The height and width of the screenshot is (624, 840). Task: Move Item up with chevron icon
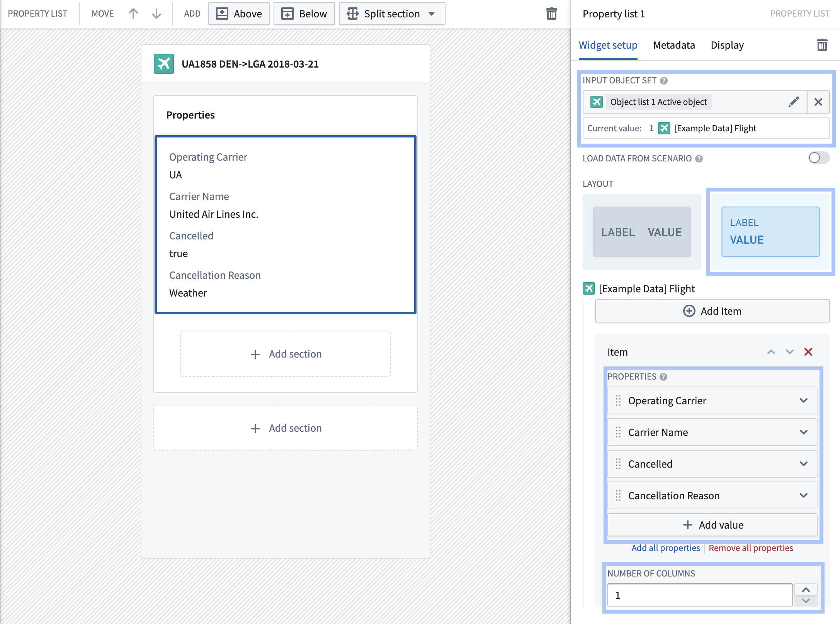(x=771, y=352)
